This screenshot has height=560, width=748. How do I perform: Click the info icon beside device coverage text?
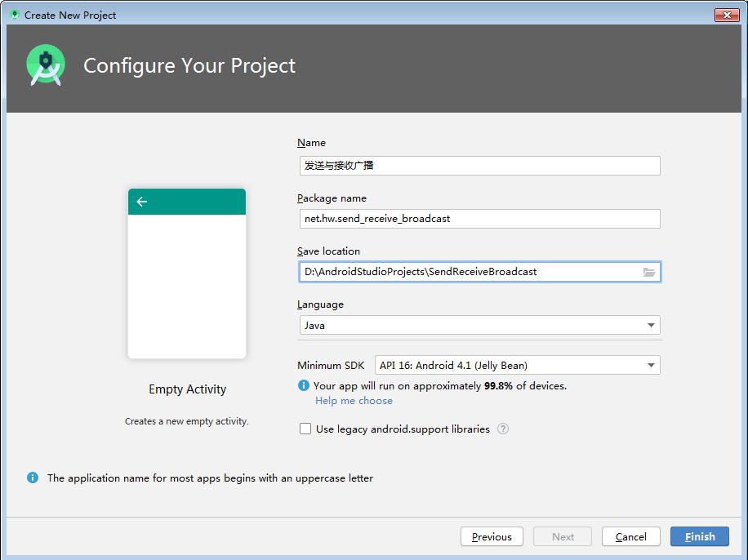point(304,385)
